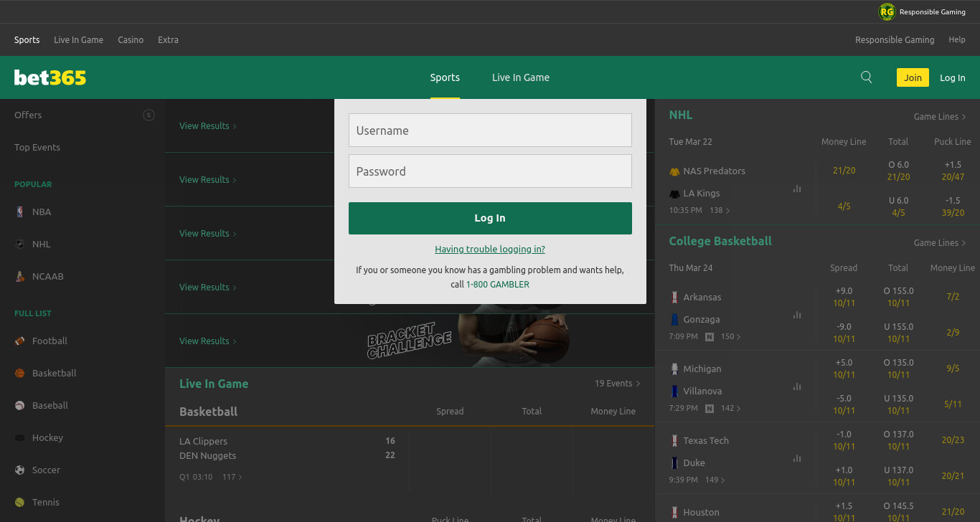Select Sports in the top dark menu
Screen dimensions: 980x522
pos(27,40)
